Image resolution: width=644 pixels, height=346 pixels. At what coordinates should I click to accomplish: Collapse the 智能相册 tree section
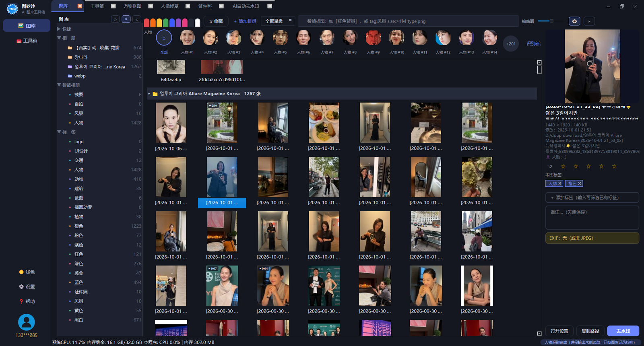click(x=59, y=85)
